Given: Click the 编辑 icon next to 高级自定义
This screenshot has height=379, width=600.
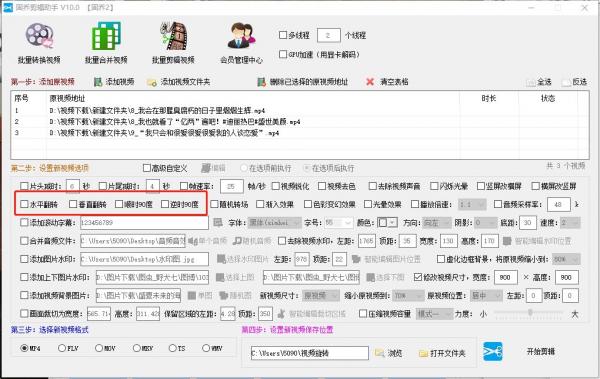Looking at the screenshot, I should pyautogui.click(x=206, y=168).
